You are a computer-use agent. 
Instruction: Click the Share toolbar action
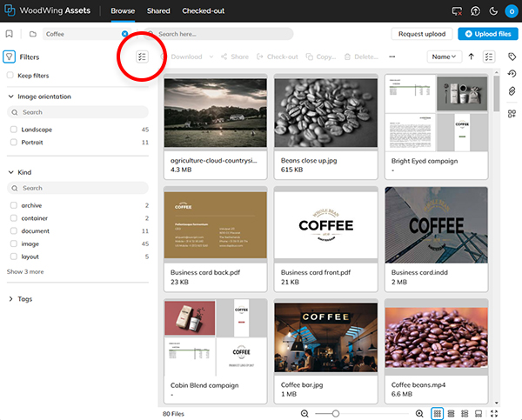(235, 57)
